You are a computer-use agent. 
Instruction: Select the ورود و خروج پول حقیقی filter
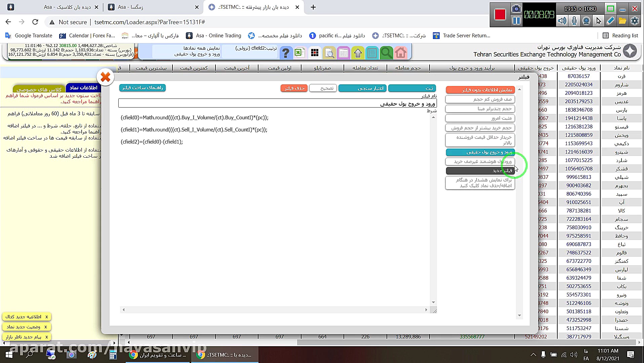coord(480,152)
